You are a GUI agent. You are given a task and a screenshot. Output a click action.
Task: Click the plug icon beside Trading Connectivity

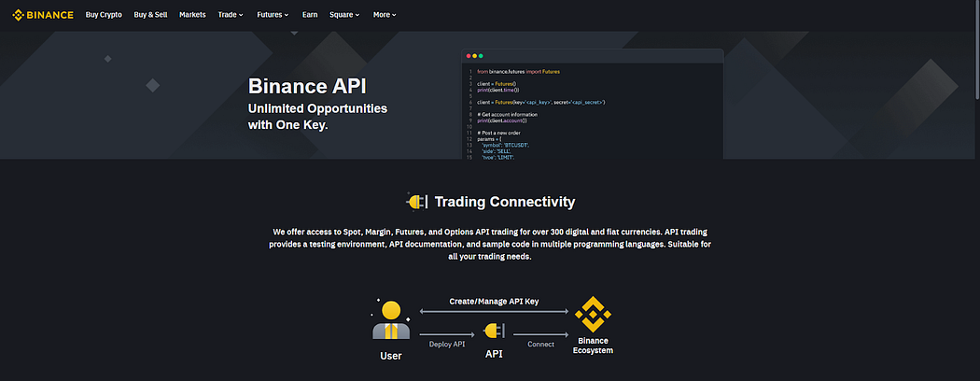pyautogui.click(x=417, y=202)
